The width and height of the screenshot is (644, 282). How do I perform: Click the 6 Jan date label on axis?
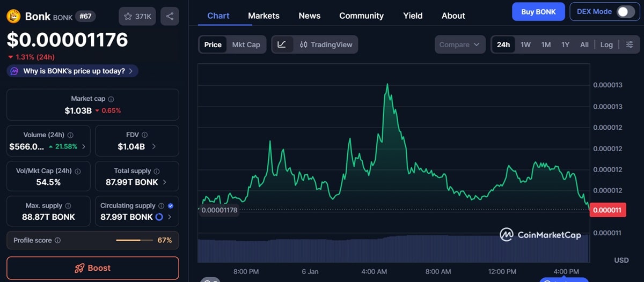click(310, 272)
